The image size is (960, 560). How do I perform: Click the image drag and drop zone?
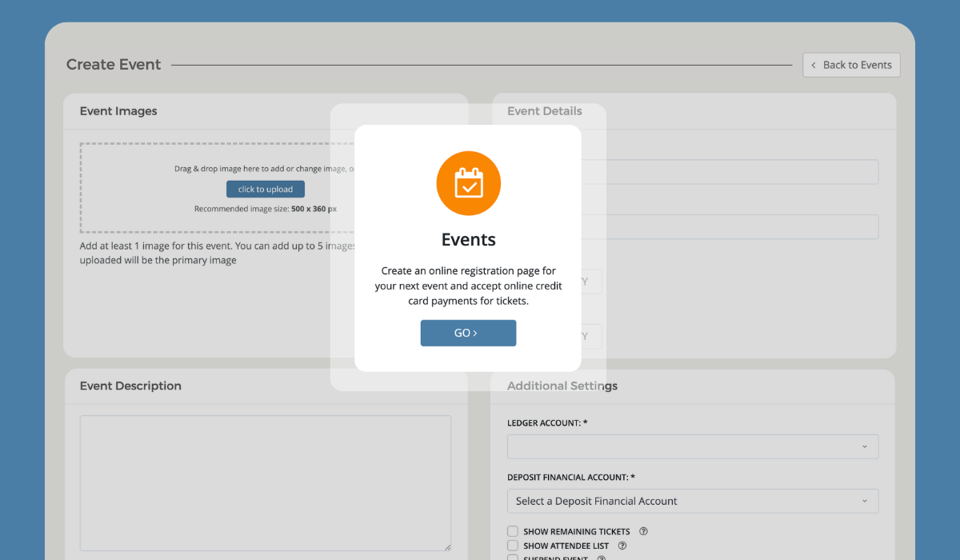pos(218,188)
